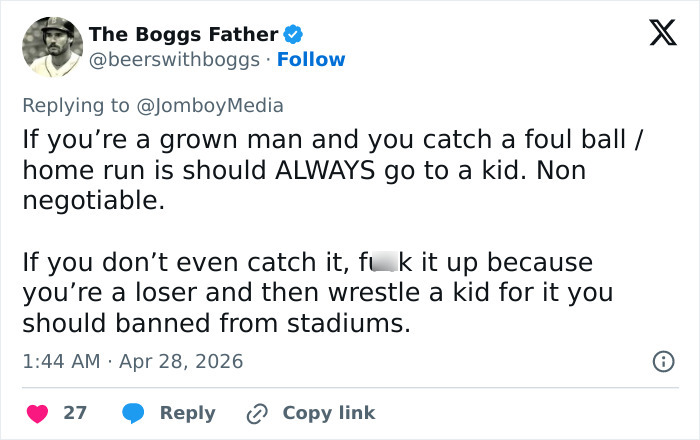Viewport: 700px width, 440px height.
Task: Click the chain link copy icon
Action: (260, 412)
